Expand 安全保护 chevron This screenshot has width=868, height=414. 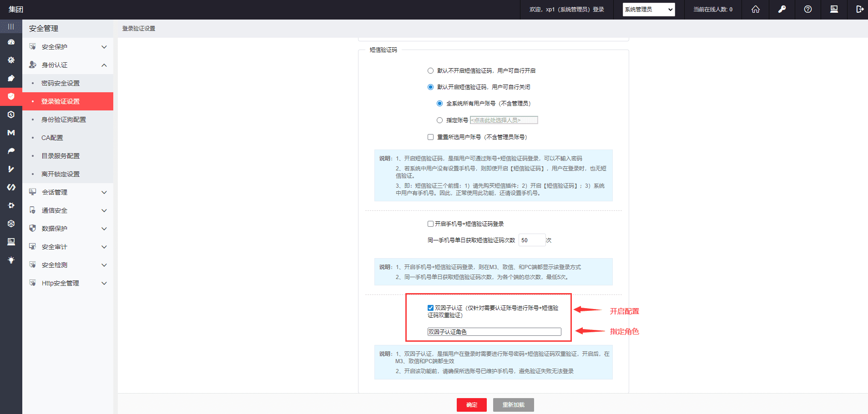[104, 47]
